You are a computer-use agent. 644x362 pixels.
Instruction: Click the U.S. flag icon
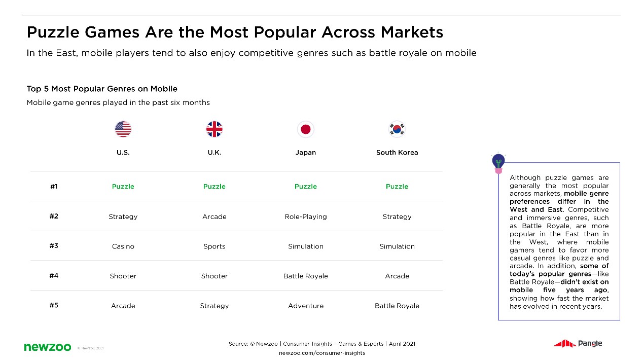(123, 129)
